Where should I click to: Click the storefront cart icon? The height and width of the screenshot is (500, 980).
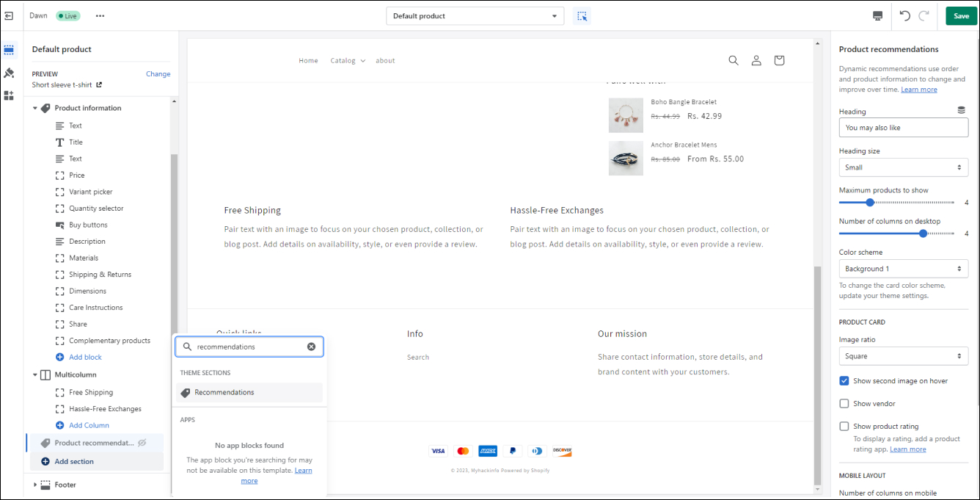coord(779,60)
